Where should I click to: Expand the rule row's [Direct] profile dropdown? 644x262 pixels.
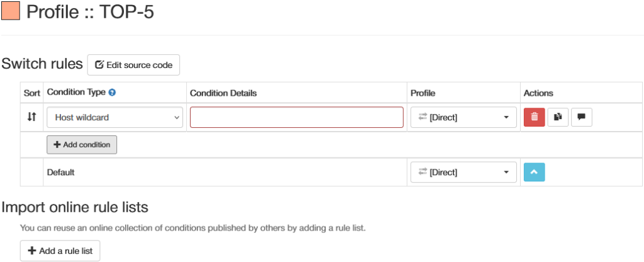tap(464, 117)
